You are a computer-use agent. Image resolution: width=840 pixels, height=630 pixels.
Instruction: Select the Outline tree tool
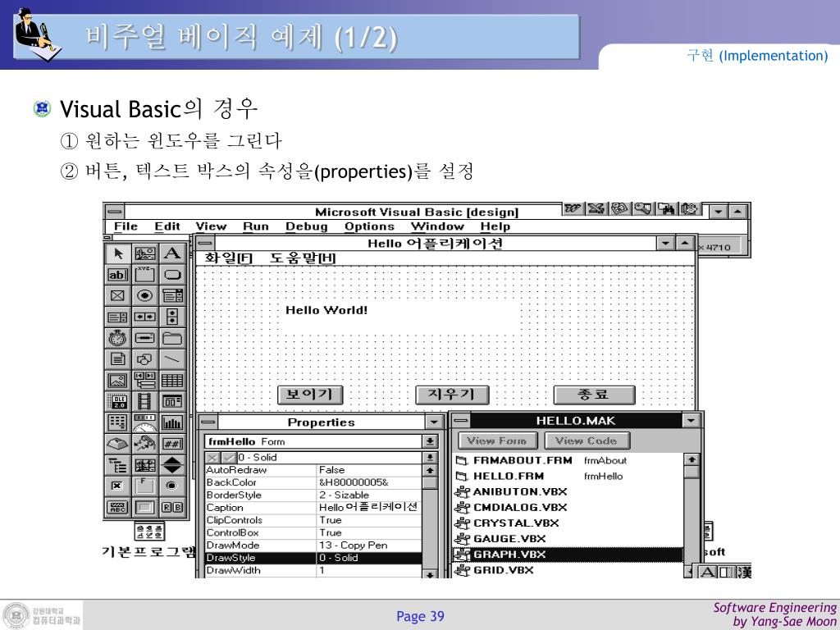[118, 465]
